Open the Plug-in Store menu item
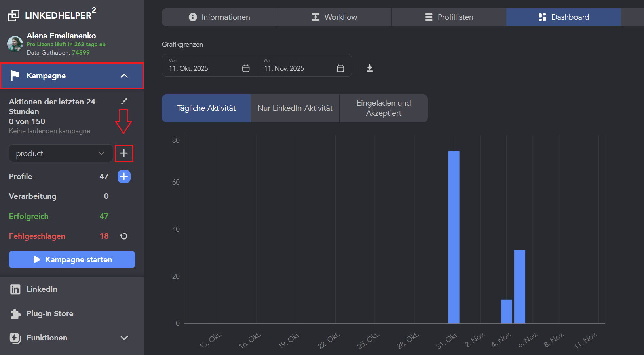Screen dimensions: 644x355 pos(50,313)
